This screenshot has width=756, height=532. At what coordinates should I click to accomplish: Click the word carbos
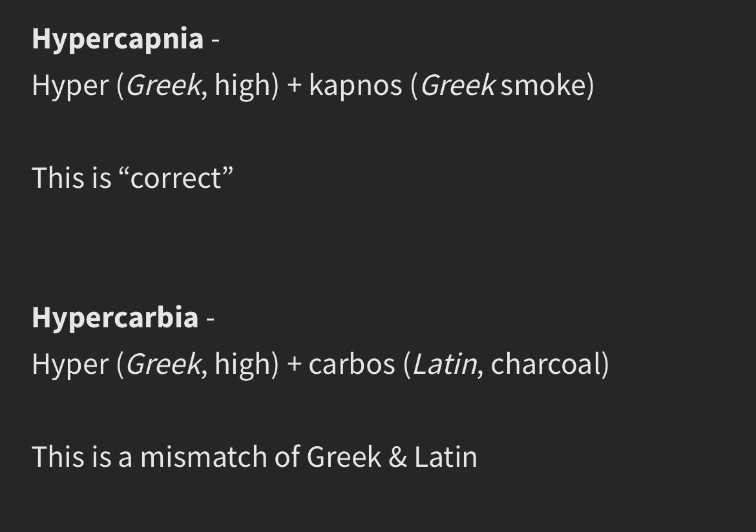[352, 364]
